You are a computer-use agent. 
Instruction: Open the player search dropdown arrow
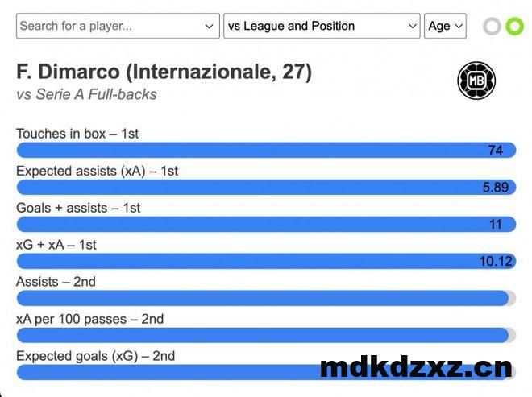[210, 26]
